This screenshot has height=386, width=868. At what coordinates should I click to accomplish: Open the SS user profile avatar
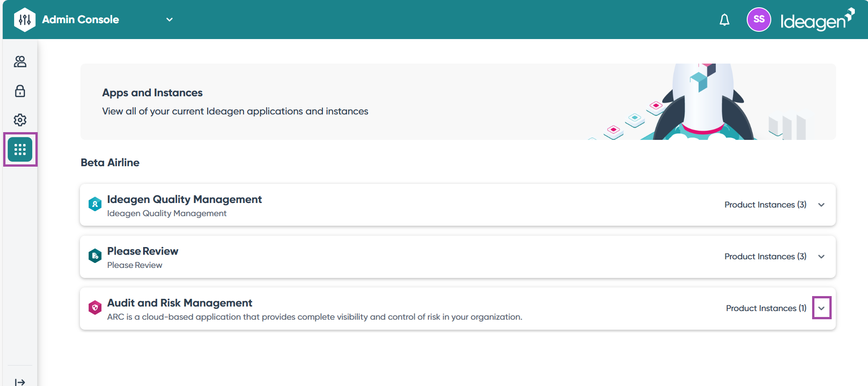coord(759,20)
